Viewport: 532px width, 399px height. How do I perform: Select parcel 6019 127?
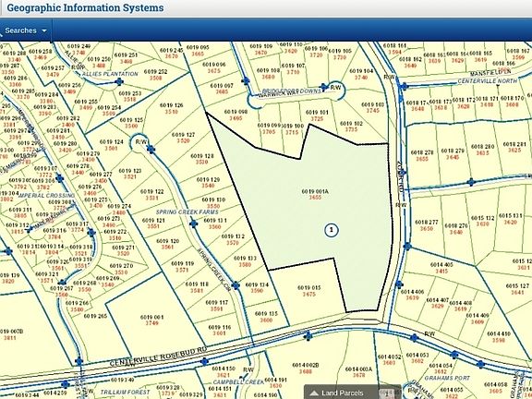coord(183,138)
